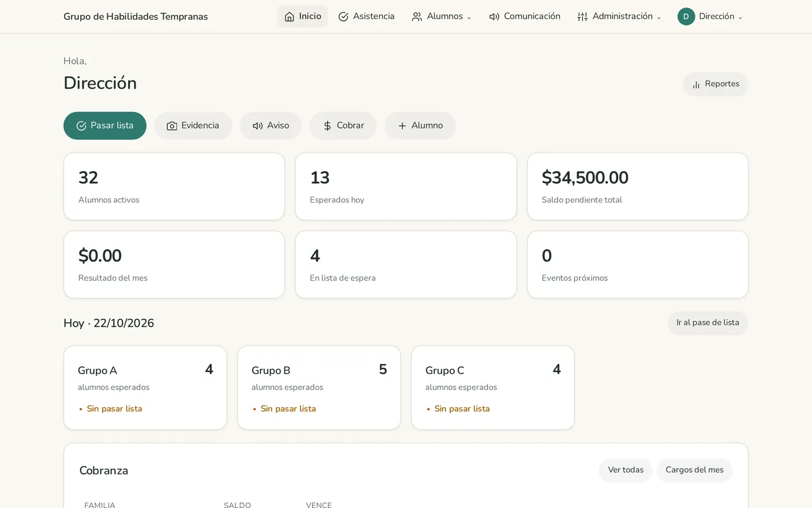812x508 pixels.
Task: Click the Hoy · 22/10/2026 heading
Action: click(x=108, y=323)
